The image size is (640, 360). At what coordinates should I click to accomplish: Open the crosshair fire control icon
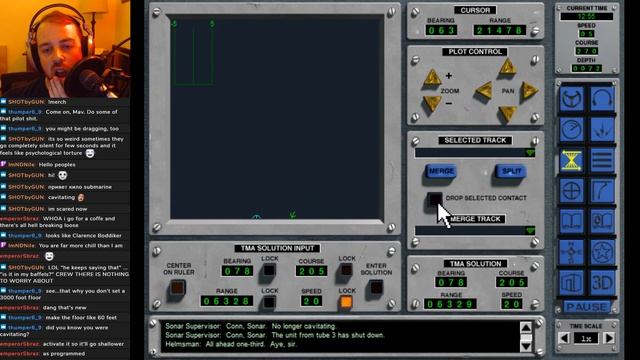pos(571,191)
